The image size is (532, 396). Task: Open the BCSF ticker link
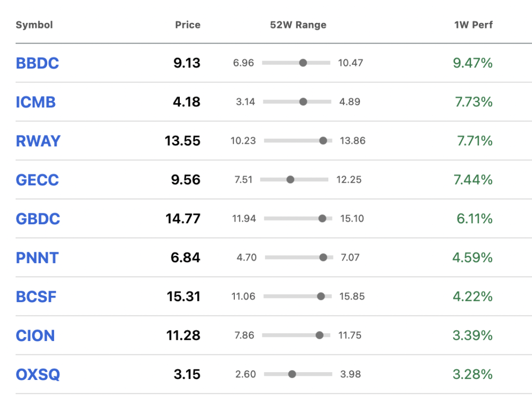coord(36,297)
